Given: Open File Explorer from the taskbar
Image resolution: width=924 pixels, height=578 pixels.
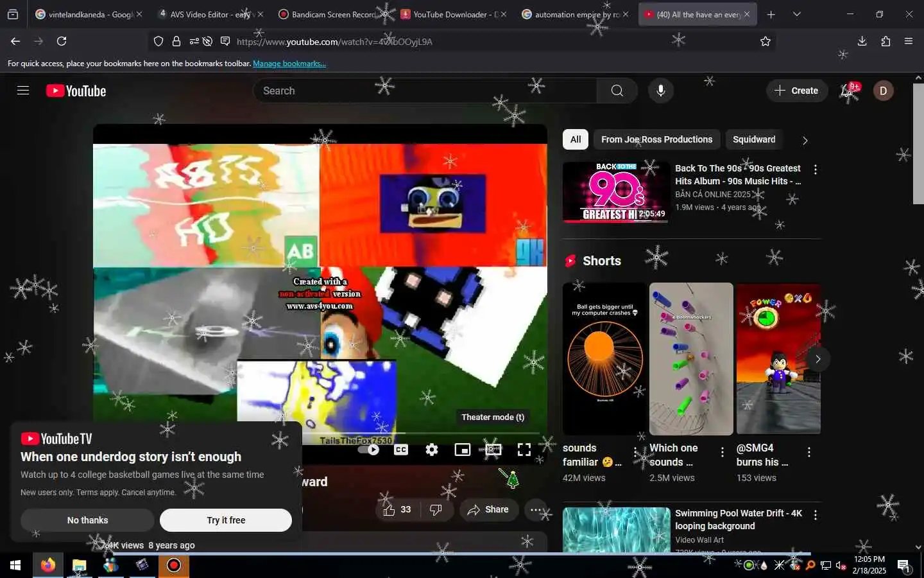Looking at the screenshot, I should click(x=79, y=565).
